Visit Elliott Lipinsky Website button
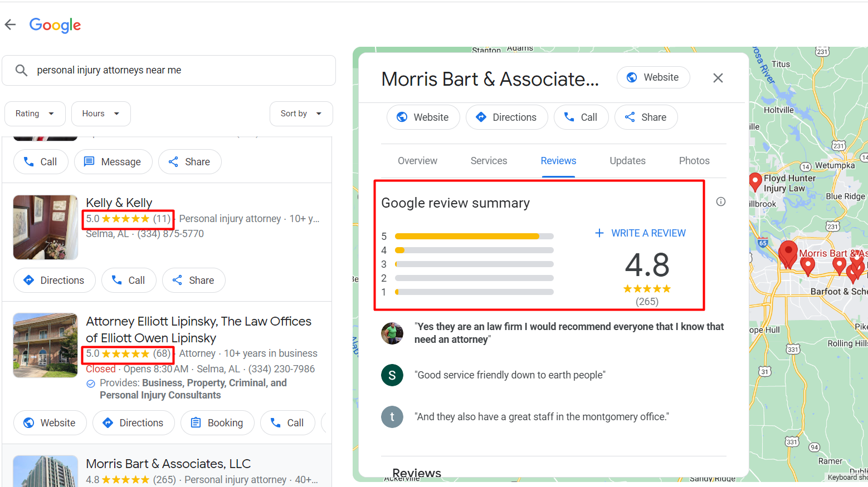This screenshot has width=868, height=487. 50,422
